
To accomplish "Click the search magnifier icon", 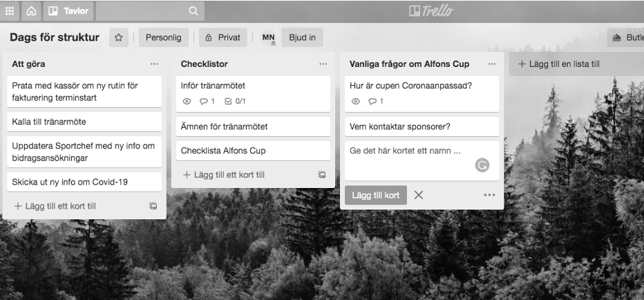I will (x=193, y=11).
